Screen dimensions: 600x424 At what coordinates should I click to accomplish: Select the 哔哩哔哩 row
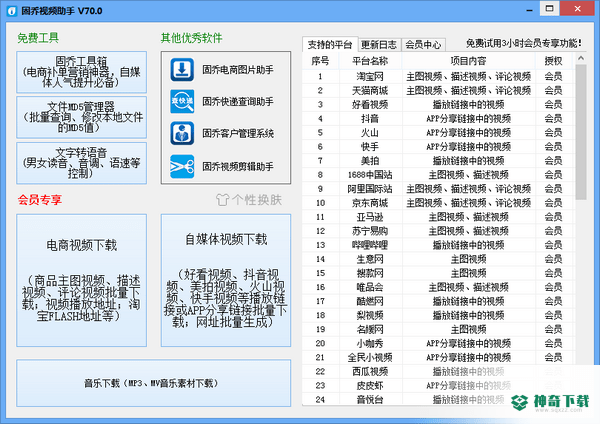[x=439, y=245]
